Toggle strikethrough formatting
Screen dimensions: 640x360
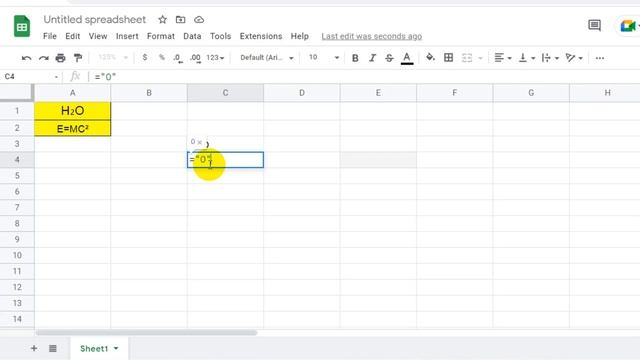389,58
